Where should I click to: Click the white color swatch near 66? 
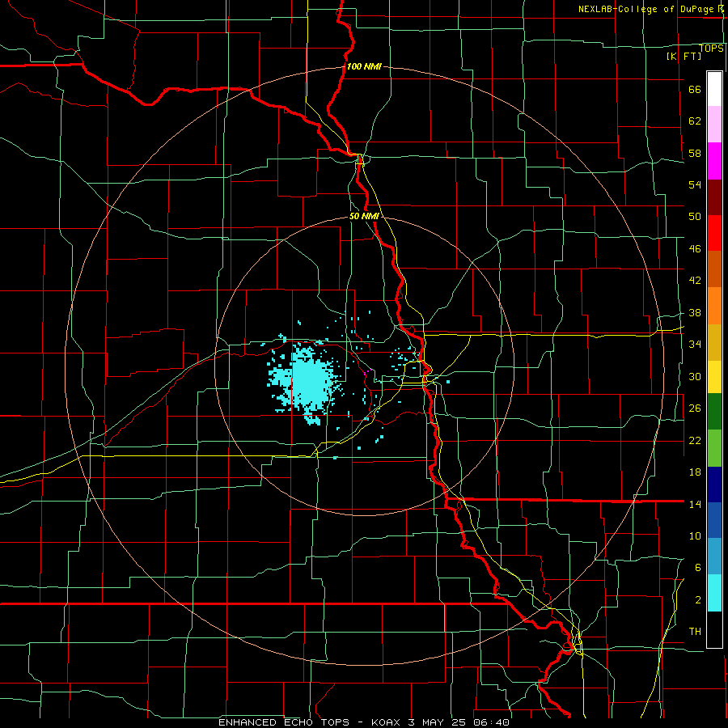(x=714, y=89)
